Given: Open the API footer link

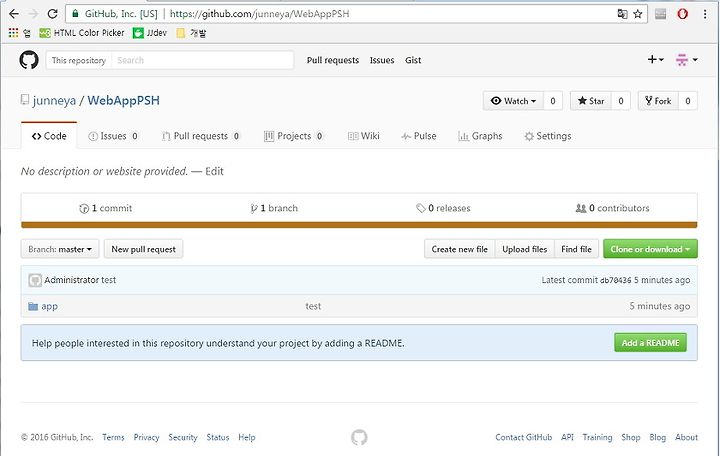Looking at the screenshot, I should click(x=567, y=437).
